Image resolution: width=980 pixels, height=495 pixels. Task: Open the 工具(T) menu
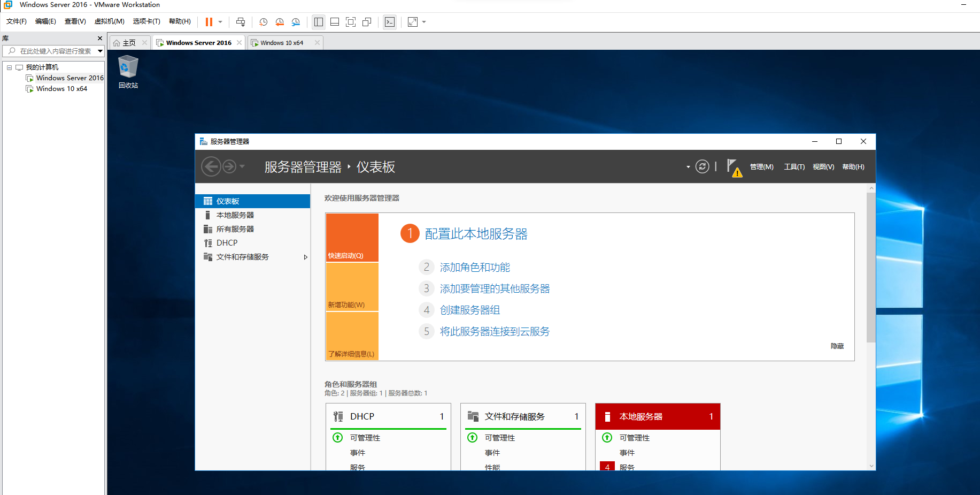(794, 167)
